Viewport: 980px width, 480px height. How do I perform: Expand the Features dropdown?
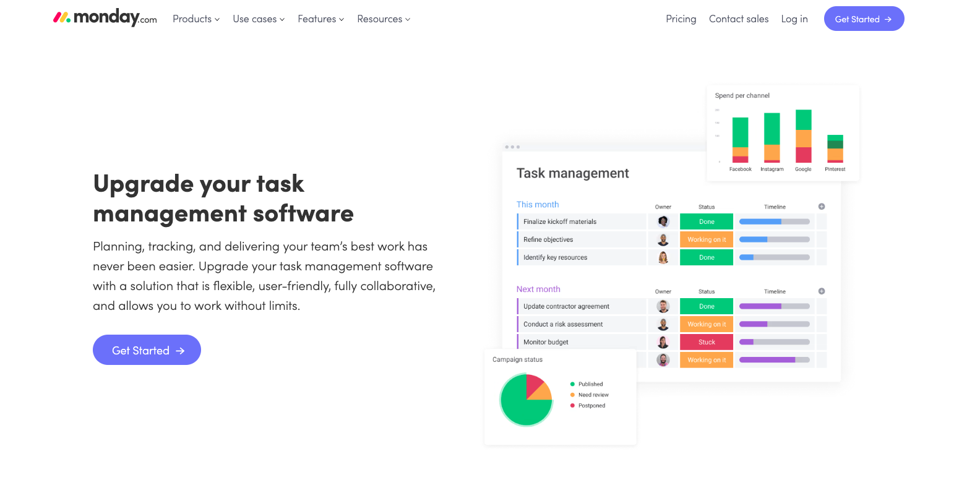[x=320, y=19]
